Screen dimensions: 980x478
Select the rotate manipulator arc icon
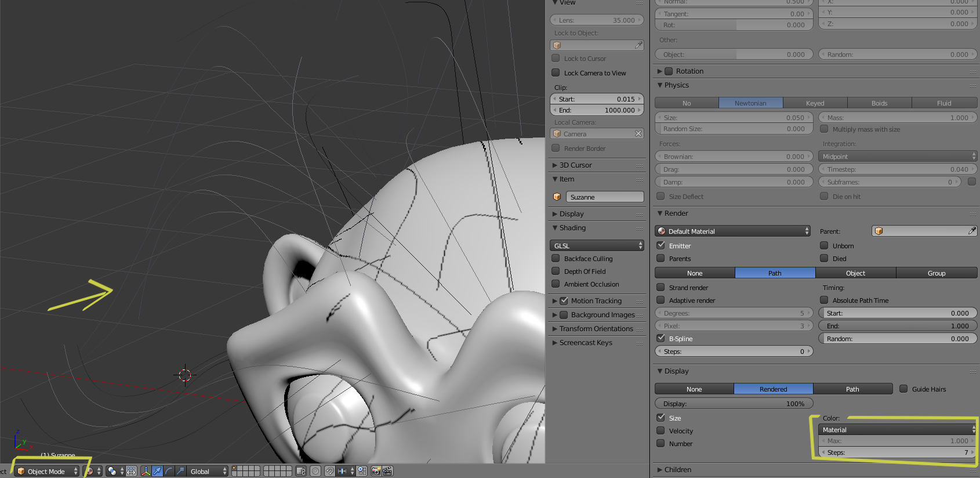(x=169, y=471)
